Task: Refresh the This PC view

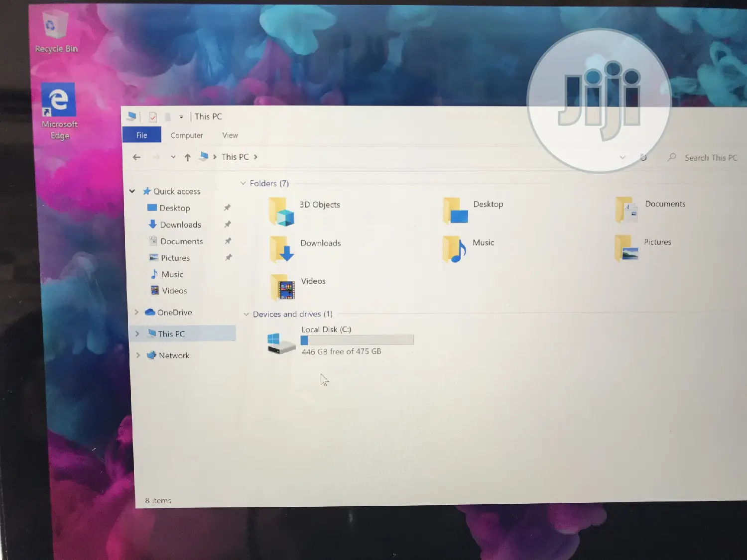Action: (x=643, y=157)
